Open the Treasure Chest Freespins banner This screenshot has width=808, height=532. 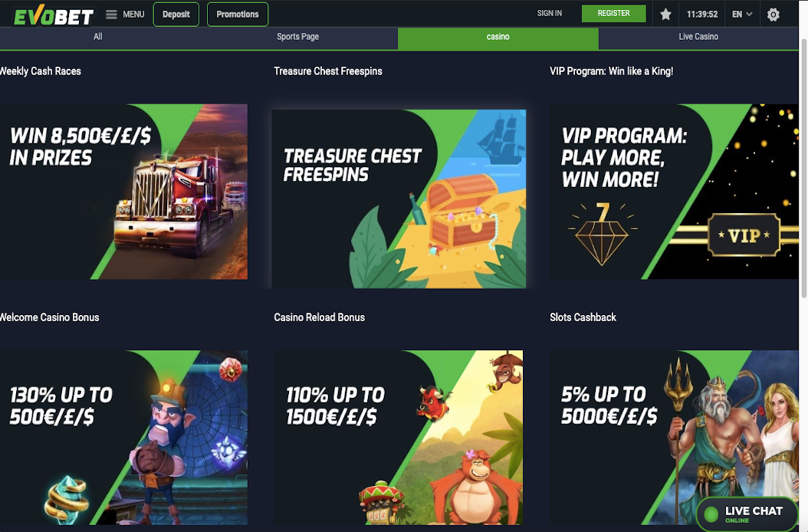pos(399,199)
